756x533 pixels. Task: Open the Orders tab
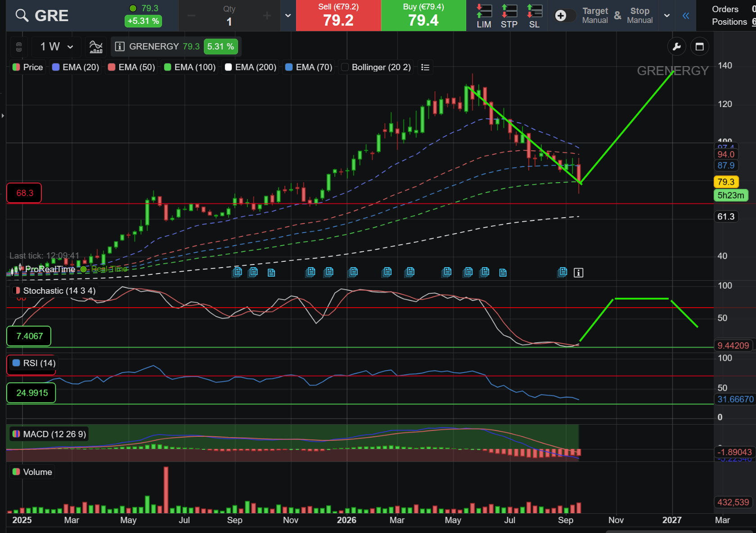coord(725,9)
